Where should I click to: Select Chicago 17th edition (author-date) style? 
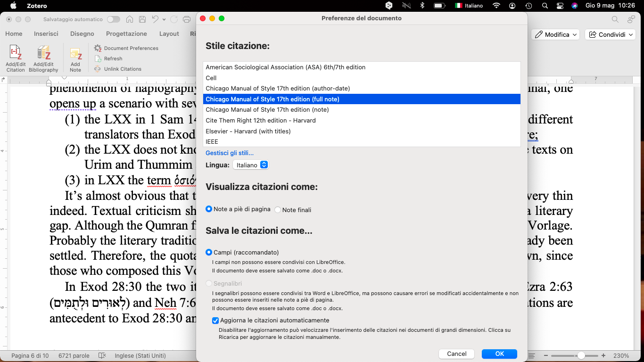tap(362, 88)
